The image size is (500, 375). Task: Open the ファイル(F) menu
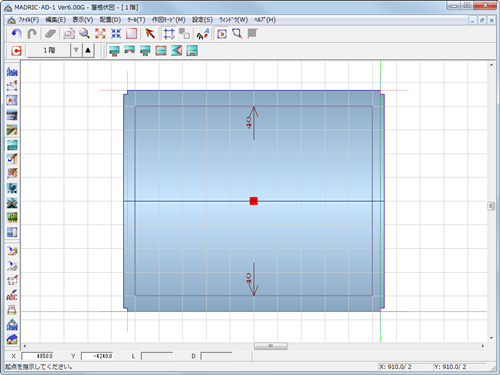(x=29, y=20)
